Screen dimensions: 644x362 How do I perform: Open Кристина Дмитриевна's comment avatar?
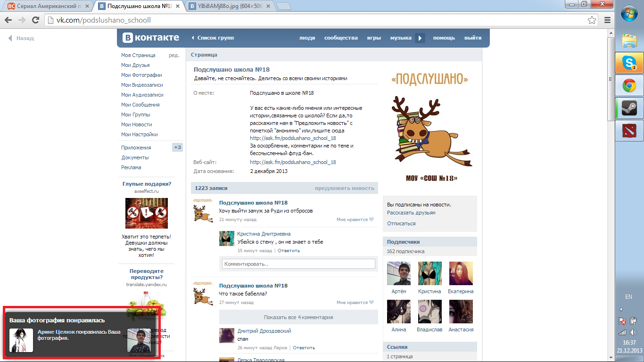[227, 239]
